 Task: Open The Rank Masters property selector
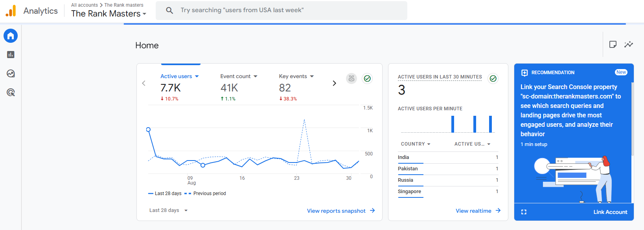pyautogui.click(x=109, y=14)
